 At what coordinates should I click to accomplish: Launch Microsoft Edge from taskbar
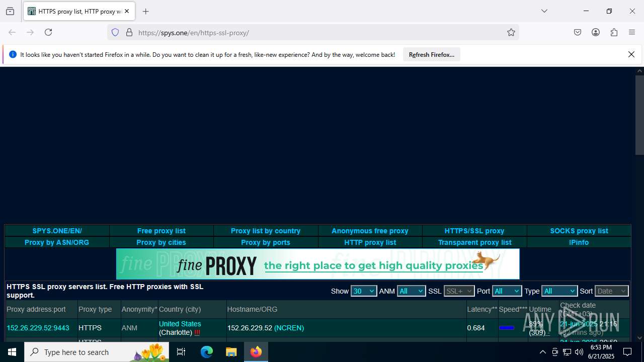[207, 352]
